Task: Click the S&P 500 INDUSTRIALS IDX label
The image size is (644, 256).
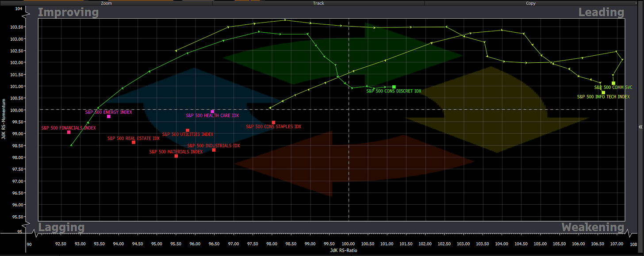Action: tap(214, 145)
